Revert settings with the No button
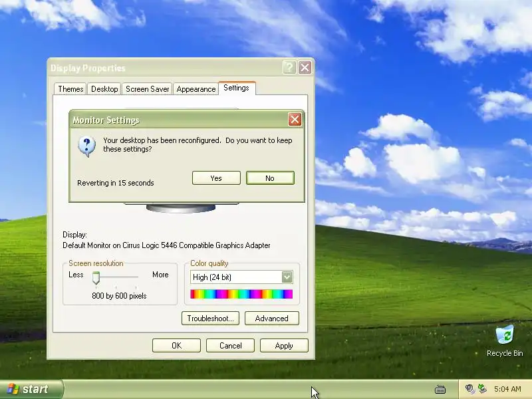 coord(270,178)
